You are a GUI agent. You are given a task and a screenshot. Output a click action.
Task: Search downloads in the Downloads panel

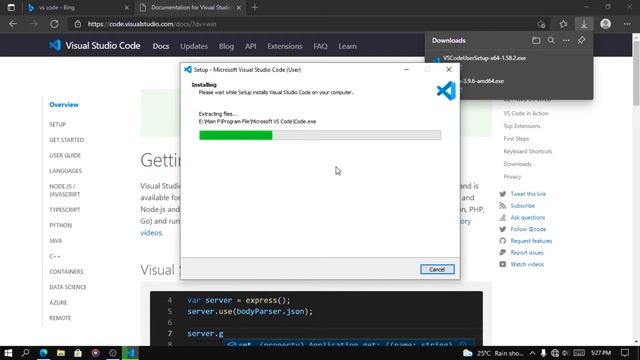click(551, 40)
